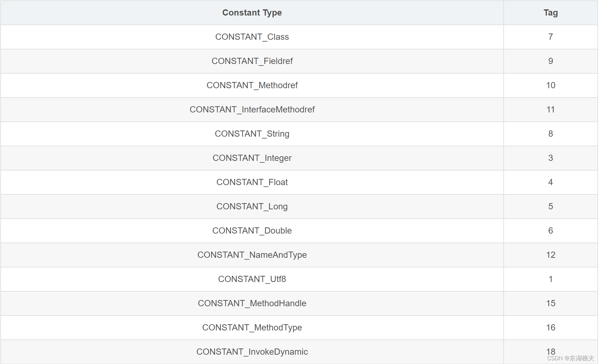This screenshot has height=364, width=599.
Task: Click tag value 6 for CONSTANT_Double
Action: (x=551, y=231)
